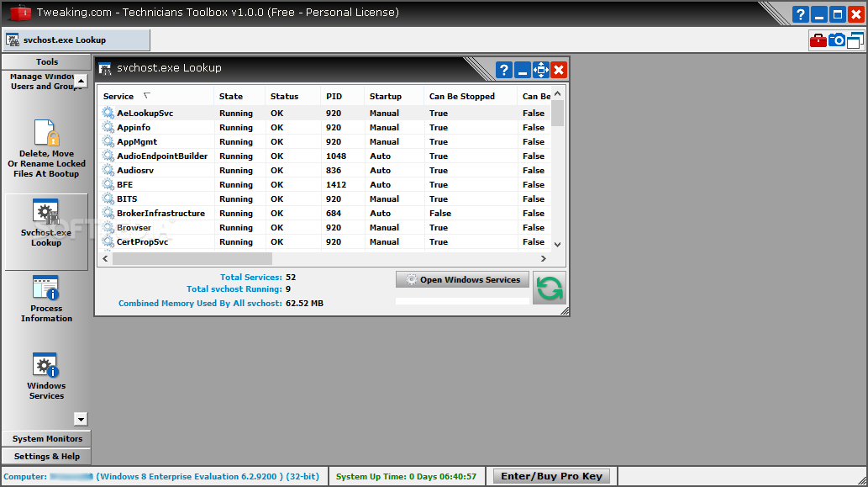Sort by Status column header
This screenshot has height=487, width=868.
click(293, 97)
